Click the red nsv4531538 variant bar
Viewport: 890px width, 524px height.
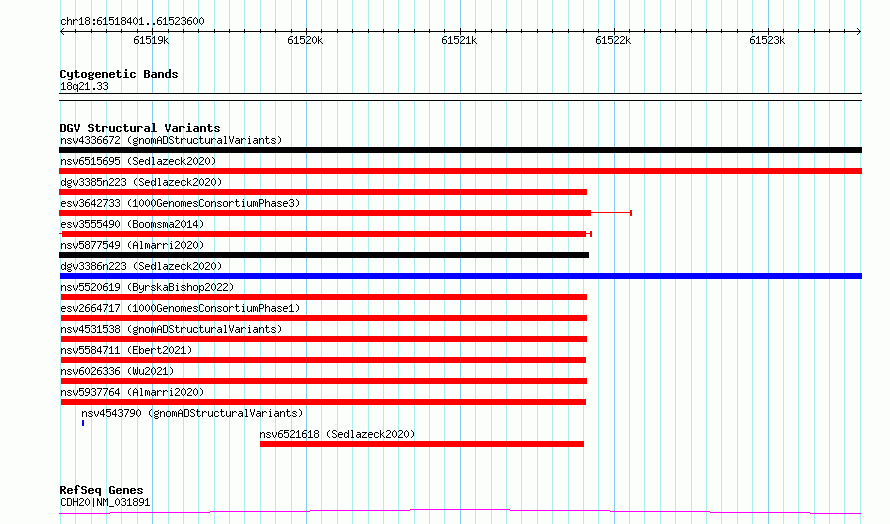point(324,339)
